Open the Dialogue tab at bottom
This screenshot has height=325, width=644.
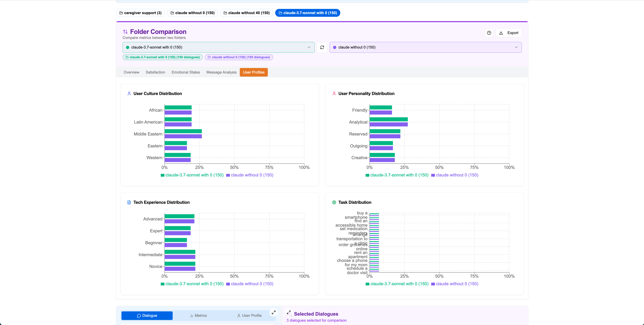click(147, 315)
